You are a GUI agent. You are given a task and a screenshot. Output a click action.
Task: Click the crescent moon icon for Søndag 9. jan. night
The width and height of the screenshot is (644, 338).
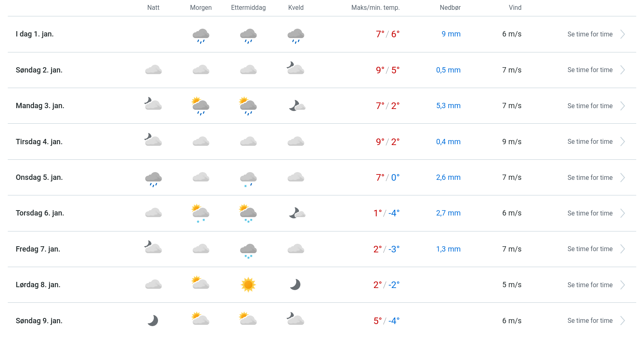[x=153, y=320]
